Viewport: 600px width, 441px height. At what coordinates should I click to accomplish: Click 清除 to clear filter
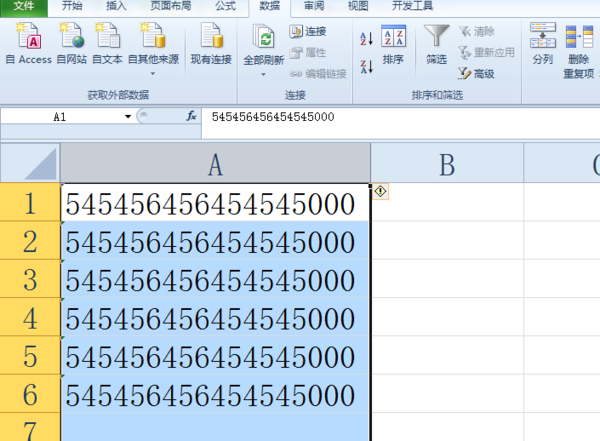[476, 31]
